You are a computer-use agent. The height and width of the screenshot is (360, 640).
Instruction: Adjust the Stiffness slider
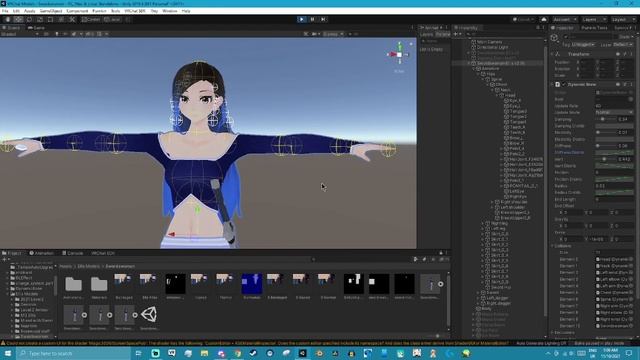tap(606, 146)
